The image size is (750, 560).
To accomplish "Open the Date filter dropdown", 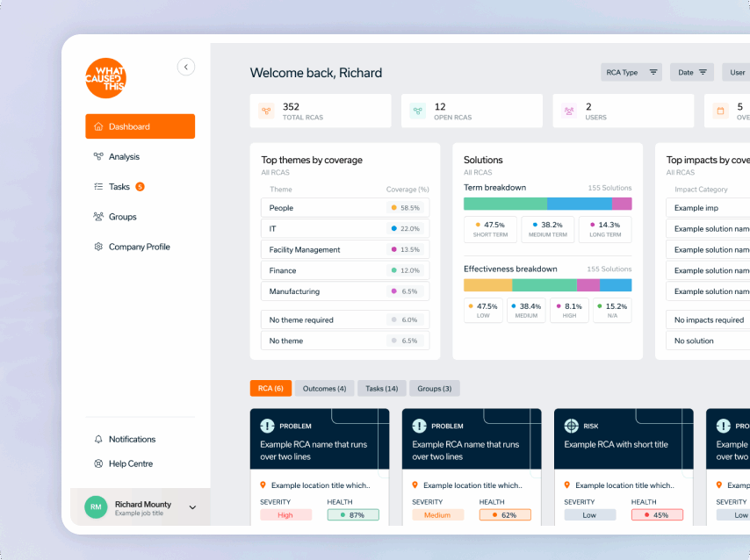I will (x=691, y=73).
